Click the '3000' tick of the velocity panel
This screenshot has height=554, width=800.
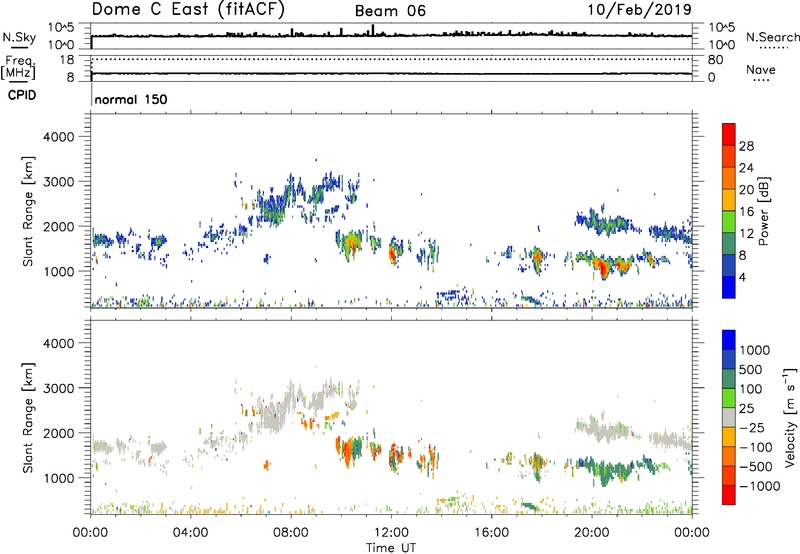pyautogui.click(x=59, y=388)
